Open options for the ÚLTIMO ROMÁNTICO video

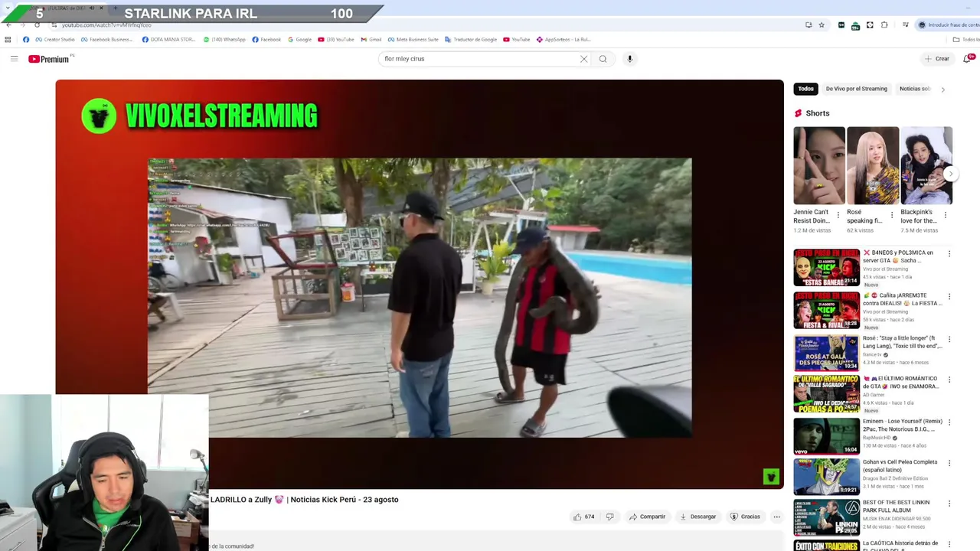(949, 380)
